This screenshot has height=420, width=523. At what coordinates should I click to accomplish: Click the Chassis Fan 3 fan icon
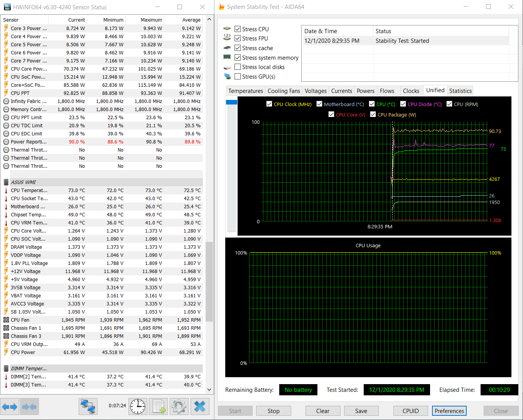point(6,336)
